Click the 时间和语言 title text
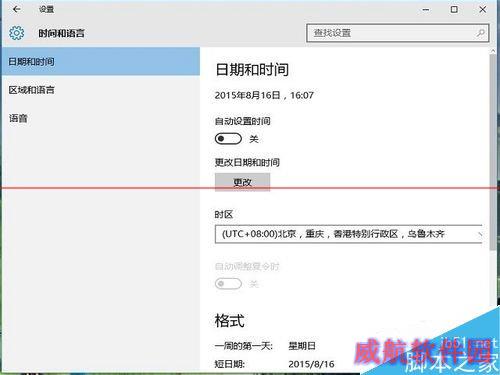 [x=61, y=33]
